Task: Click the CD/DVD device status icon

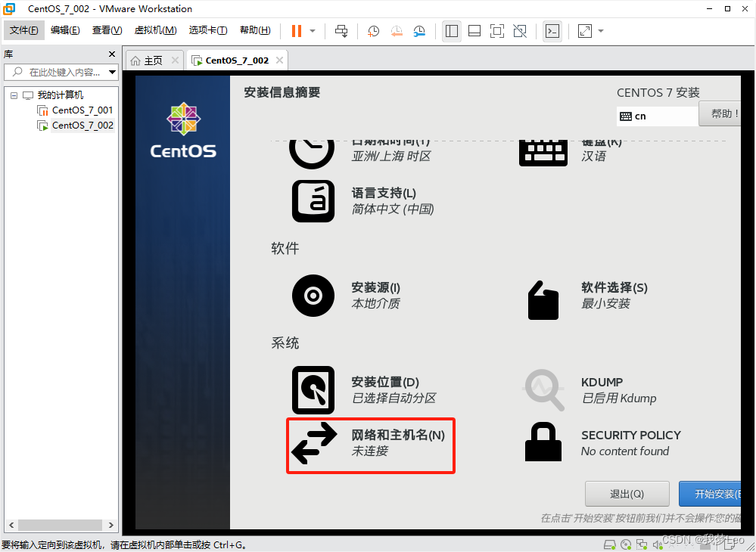Action: (625, 544)
